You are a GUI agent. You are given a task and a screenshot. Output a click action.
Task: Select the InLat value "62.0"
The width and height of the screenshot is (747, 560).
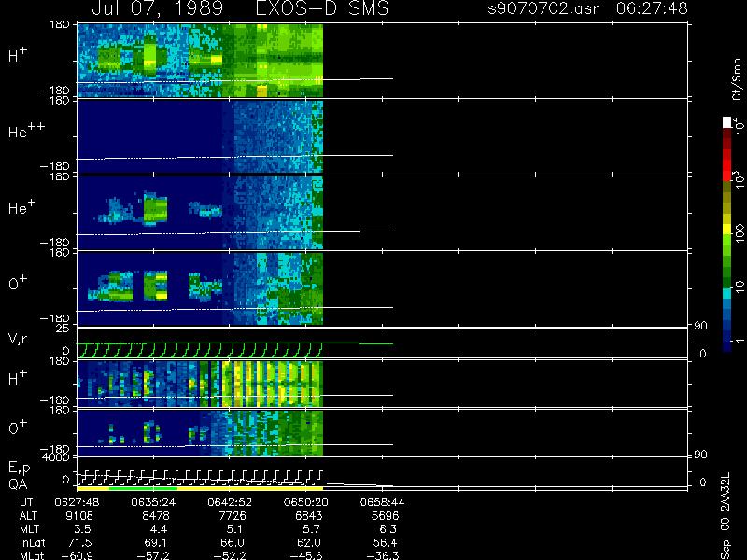pyautogui.click(x=308, y=542)
